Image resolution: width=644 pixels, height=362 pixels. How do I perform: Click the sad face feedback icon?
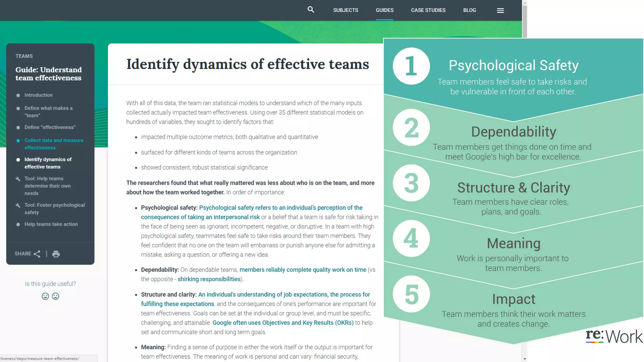[x=55, y=296]
